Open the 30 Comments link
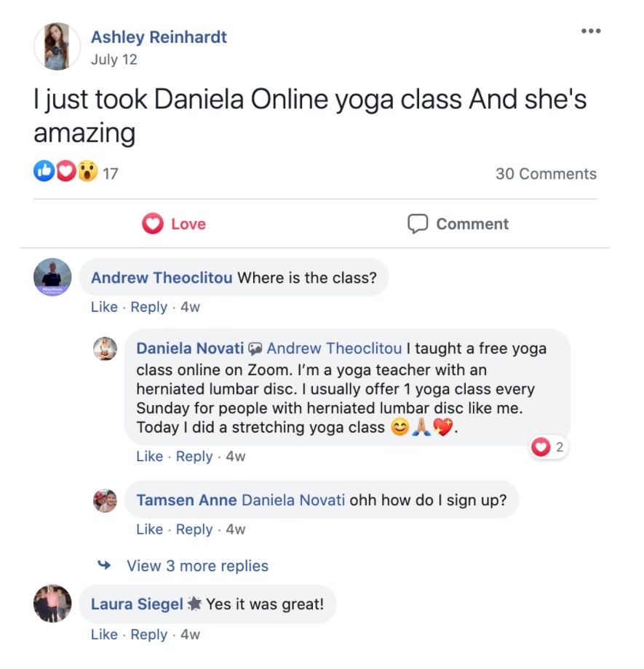 tap(546, 174)
